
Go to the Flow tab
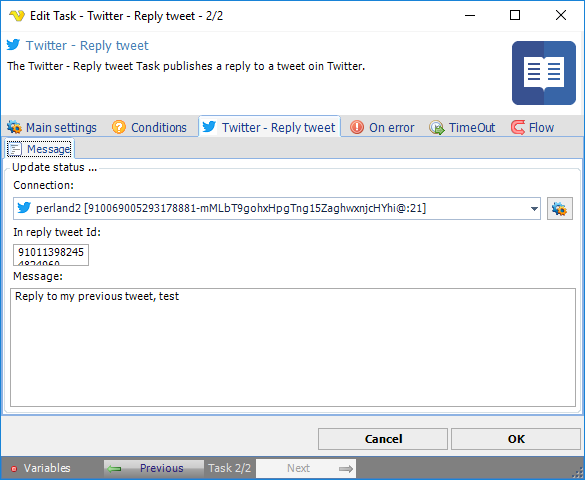(x=532, y=127)
